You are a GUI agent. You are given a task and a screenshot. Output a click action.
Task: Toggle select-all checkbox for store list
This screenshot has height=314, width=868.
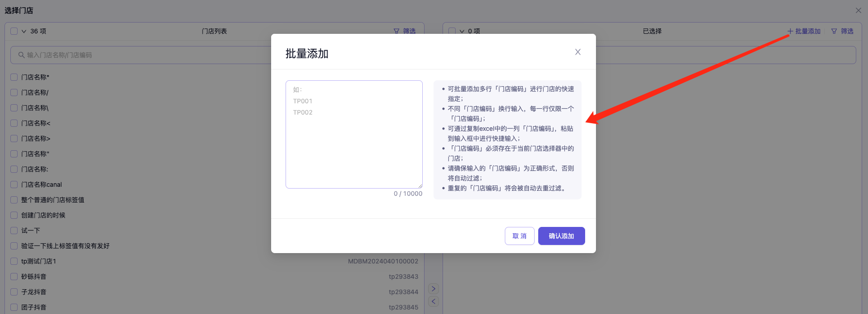pos(14,31)
